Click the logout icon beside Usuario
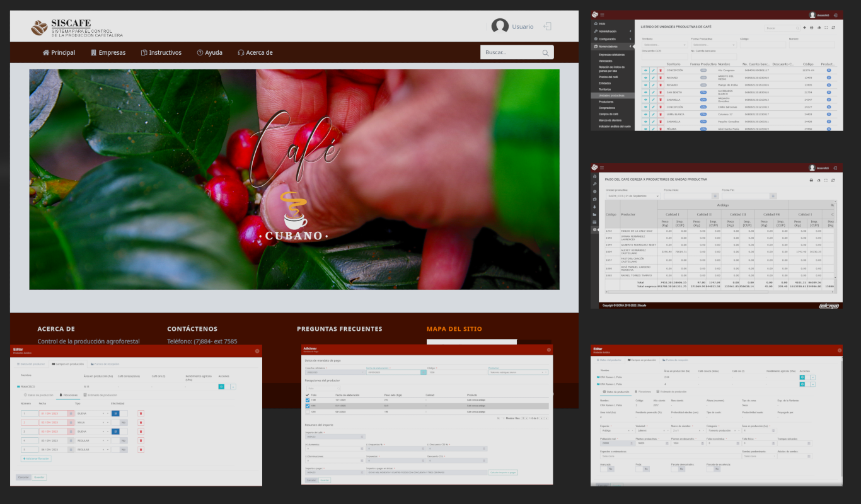861x504 pixels. click(x=548, y=26)
